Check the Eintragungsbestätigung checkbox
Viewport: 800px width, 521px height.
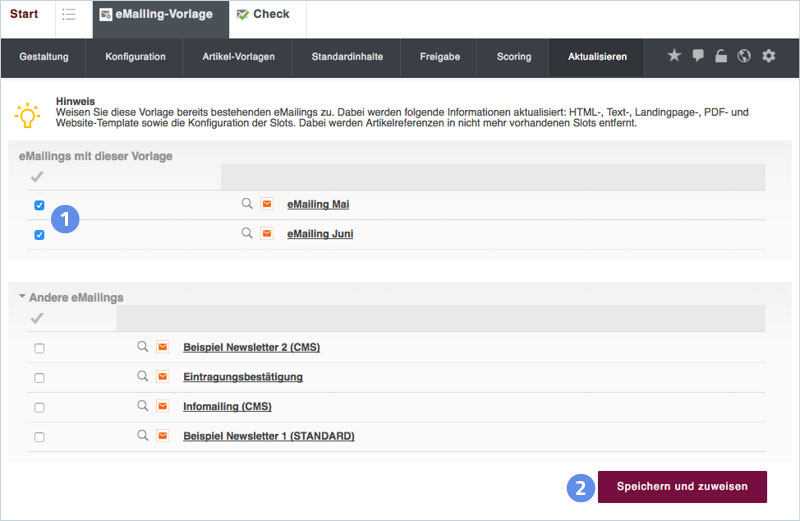39,378
